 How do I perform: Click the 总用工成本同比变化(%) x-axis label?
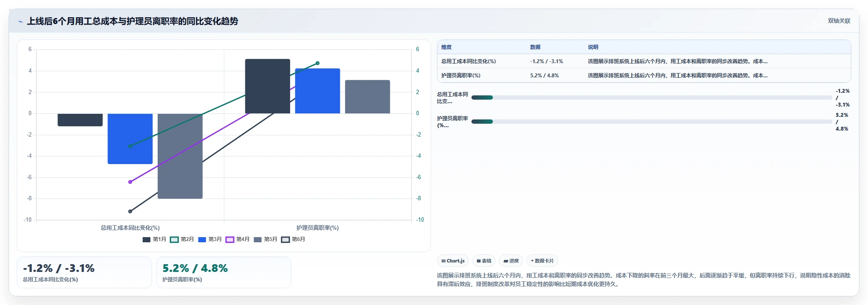tap(130, 228)
